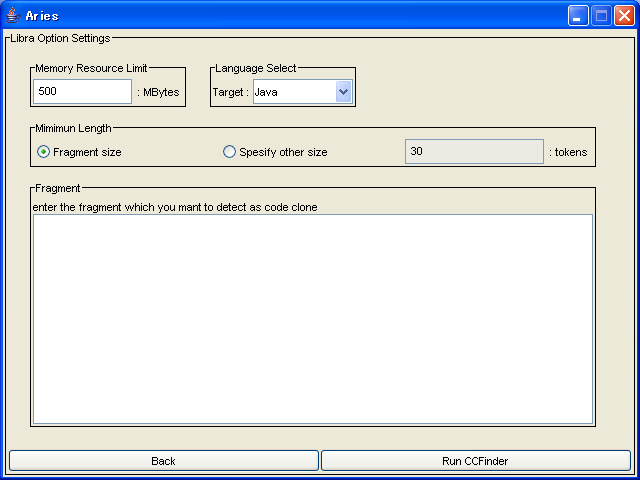Image resolution: width=640 pixels, height=480 pixels.
Task: Click the Aries title bar text
Action: (x=42, y=16)
